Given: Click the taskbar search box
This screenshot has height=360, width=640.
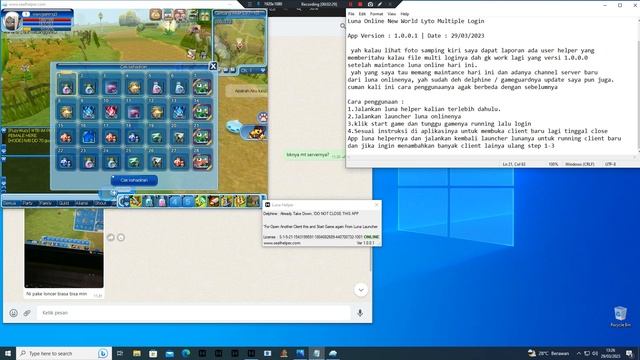Looking at the screenshot, I should (x=64, y=353).
